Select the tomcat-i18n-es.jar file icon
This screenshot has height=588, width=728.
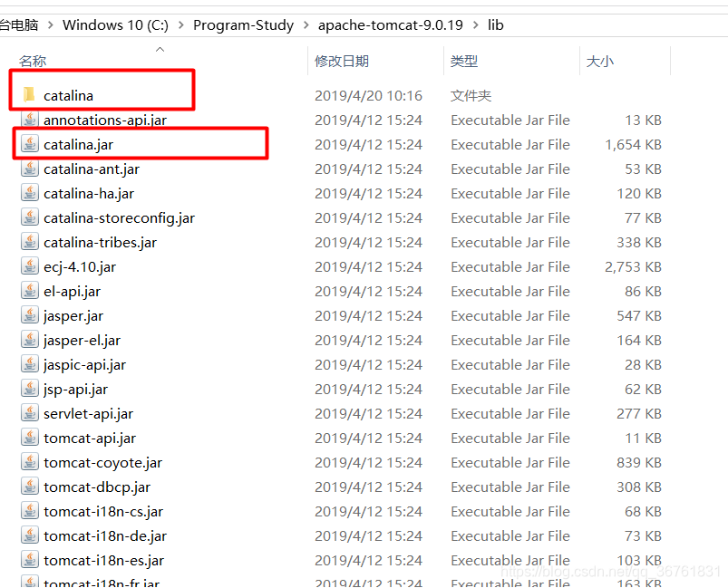(30, 560)
